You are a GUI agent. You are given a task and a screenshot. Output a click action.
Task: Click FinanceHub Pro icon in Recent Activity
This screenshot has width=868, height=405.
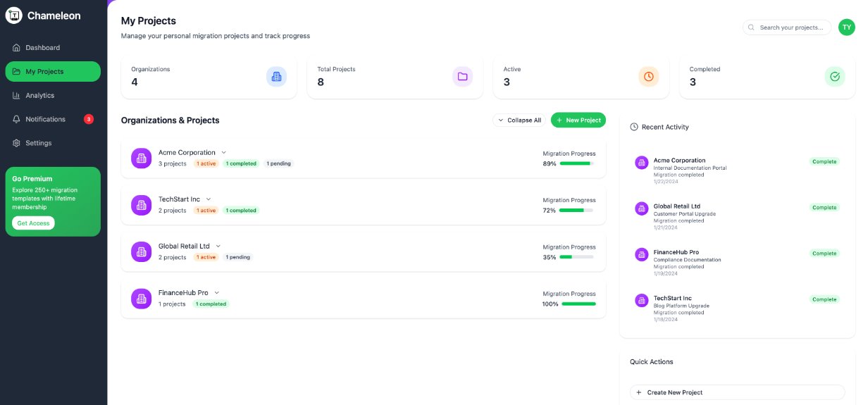641,254
